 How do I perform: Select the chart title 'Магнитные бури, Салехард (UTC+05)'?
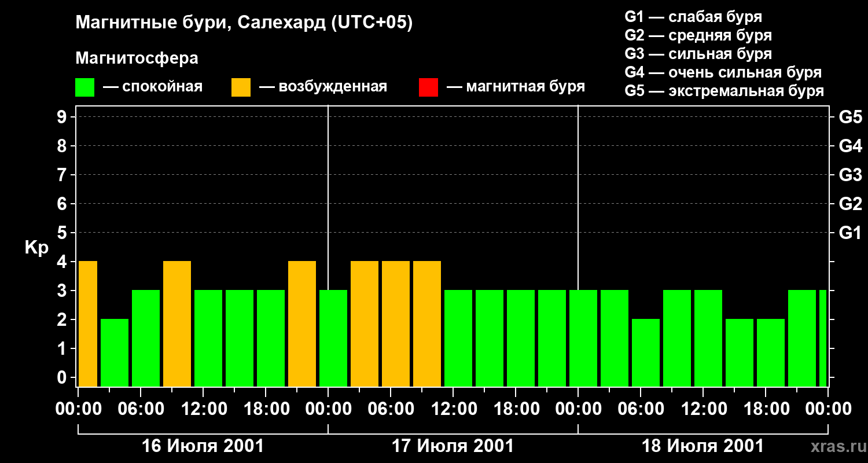click(244, 24)
